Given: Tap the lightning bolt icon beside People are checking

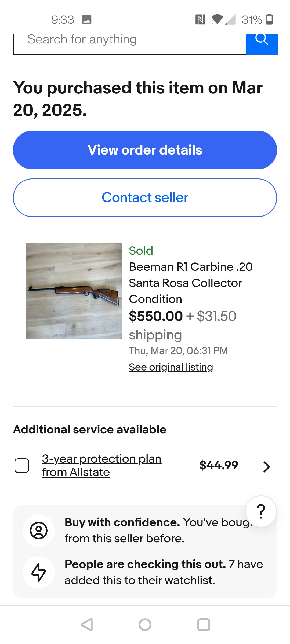Looking at the screenshot, I should coord(39,572).
